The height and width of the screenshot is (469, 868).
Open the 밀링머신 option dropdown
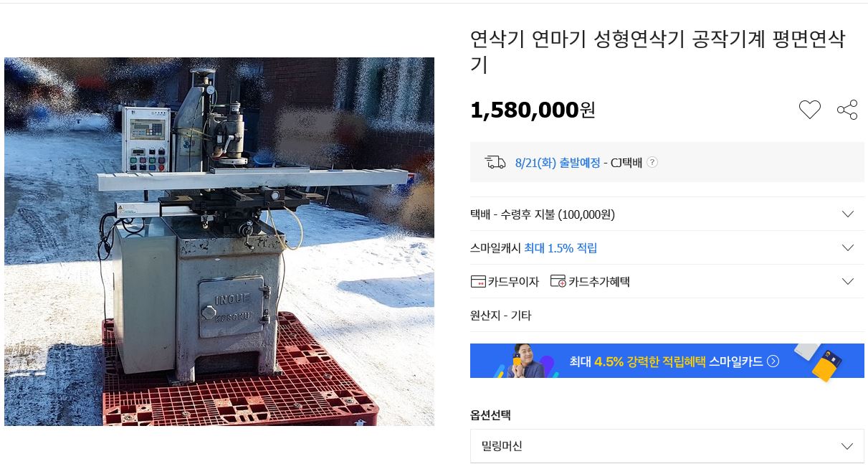[x=667, y=446]
